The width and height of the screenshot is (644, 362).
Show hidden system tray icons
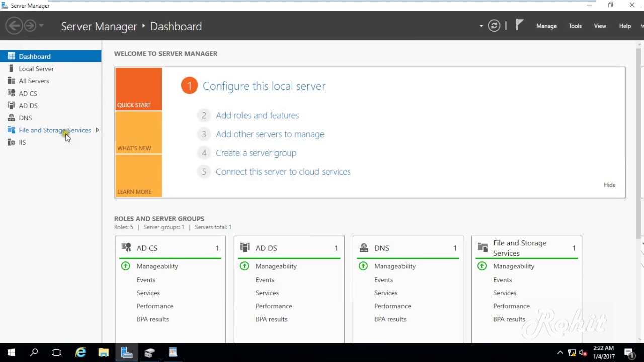[x=560, y=352]
